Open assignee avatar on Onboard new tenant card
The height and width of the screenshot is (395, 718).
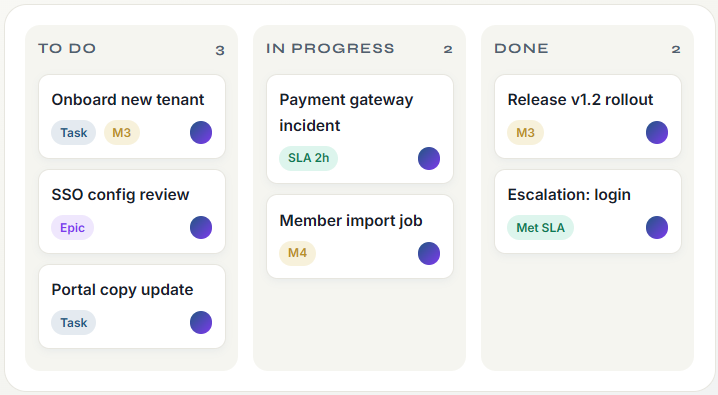(x=201, y=133)
